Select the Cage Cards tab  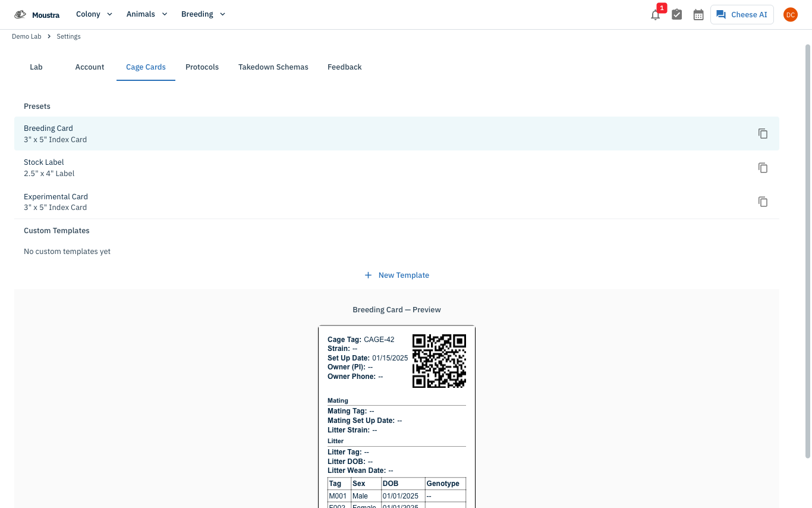[146, 67]
